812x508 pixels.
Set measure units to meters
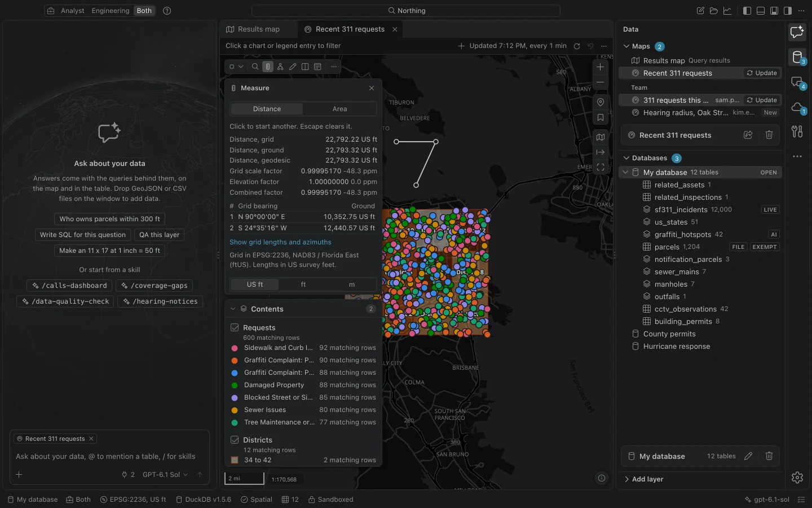(352, 284)
